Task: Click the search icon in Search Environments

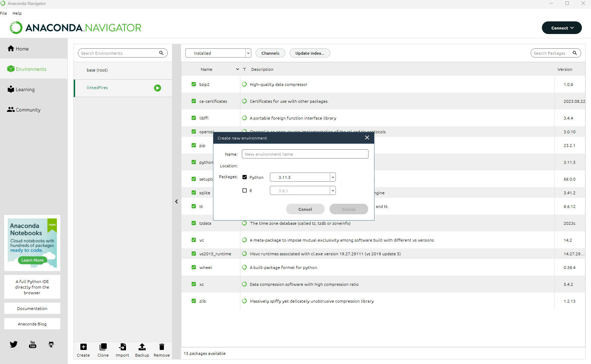Action: tap(161, 53)
